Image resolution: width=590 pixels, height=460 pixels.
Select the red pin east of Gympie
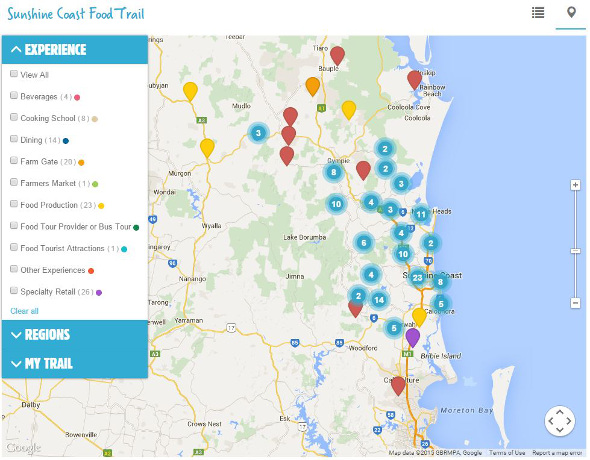[x=363, y=170]
